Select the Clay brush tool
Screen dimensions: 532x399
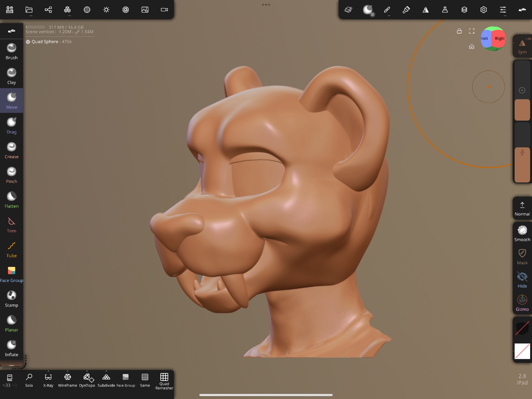click(x=11, y=76)
